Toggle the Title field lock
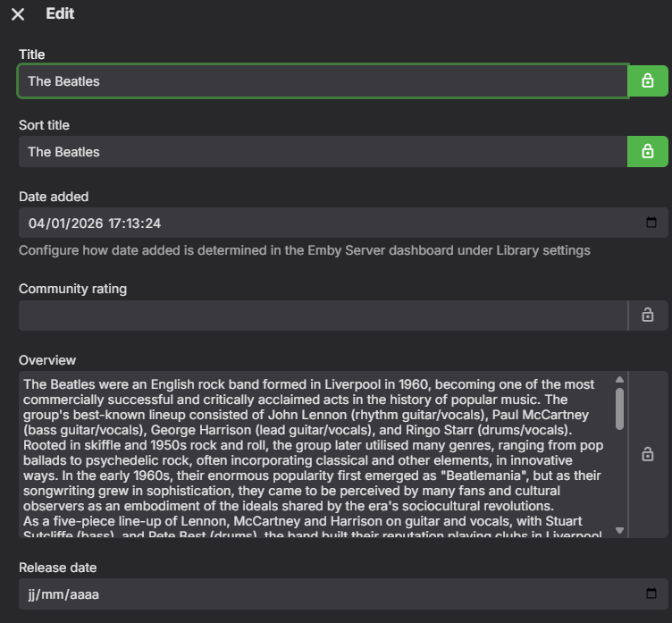The width and height of the screenshot is (672, 623). click(x=648, y=81)
